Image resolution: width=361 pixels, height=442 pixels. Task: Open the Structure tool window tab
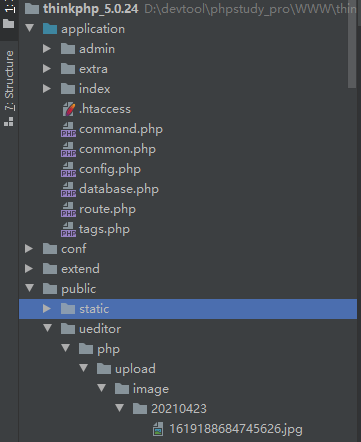click(9, 88)
